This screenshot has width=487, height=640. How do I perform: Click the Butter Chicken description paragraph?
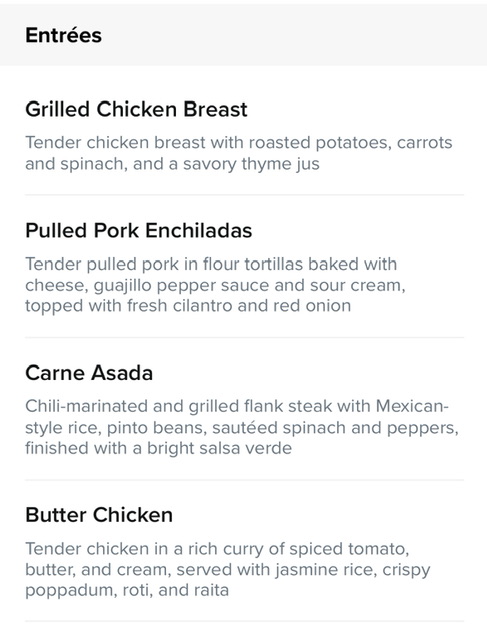(x=228, y=569)
